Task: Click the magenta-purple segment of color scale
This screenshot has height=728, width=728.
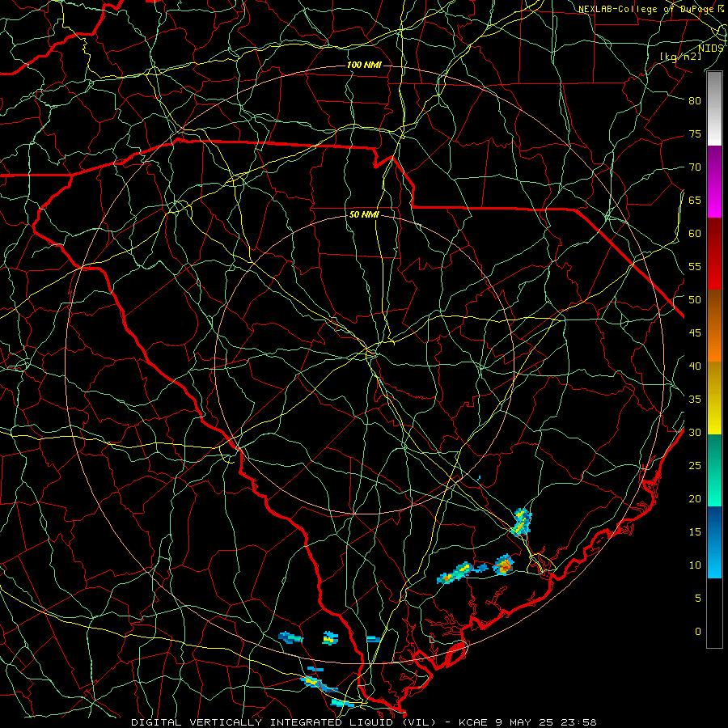Action: click(714, 181)
